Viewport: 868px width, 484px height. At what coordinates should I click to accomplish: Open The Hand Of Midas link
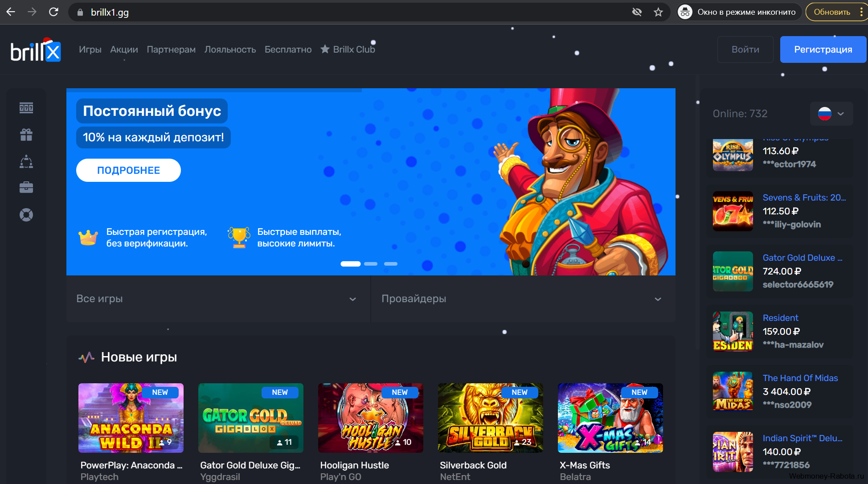[800, 378]
